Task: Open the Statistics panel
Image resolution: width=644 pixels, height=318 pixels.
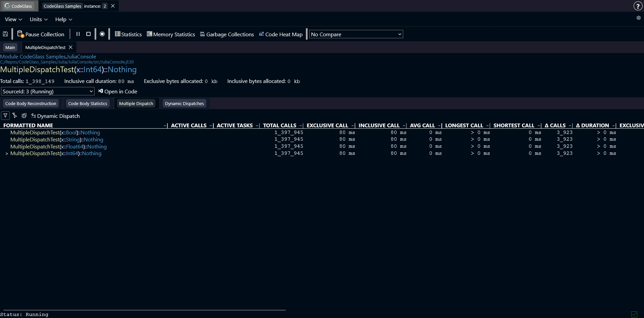Action: [x=128, y=34]
